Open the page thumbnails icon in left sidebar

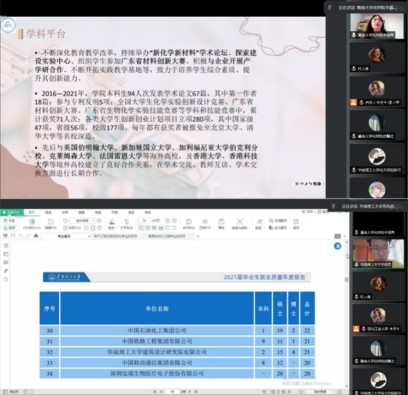click(x=6, y=254)
